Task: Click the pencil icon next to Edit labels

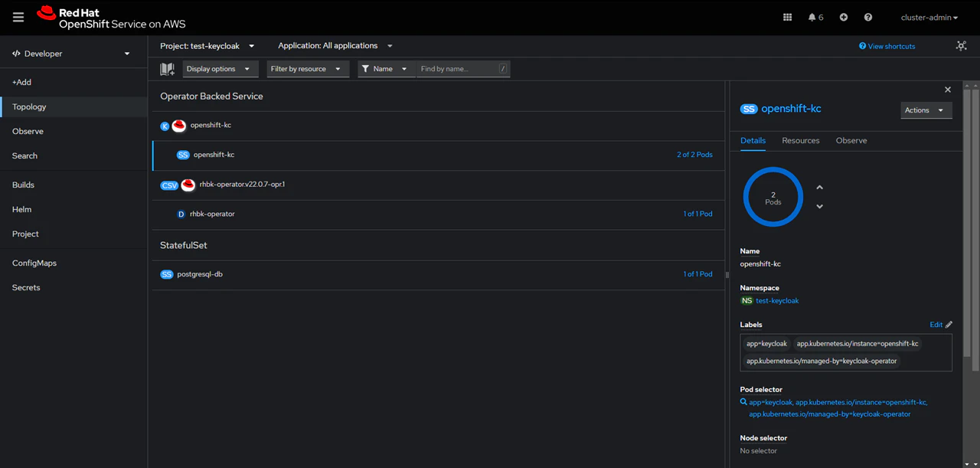Action: [x=949, y=325]
